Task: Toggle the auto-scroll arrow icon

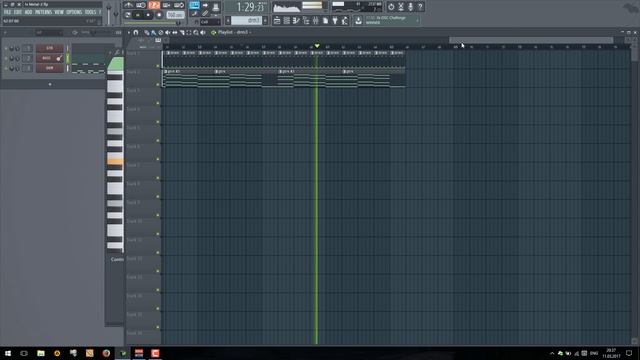Action: point(205,5)
